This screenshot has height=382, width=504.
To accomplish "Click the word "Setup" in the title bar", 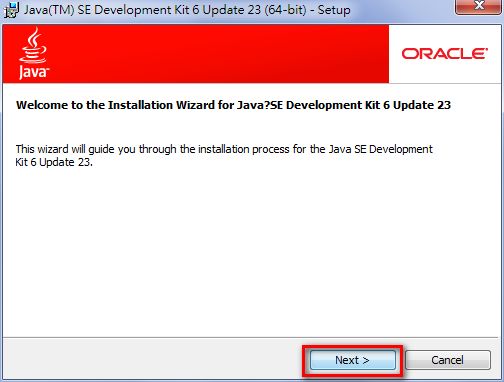I will click(x=334, y=10).
